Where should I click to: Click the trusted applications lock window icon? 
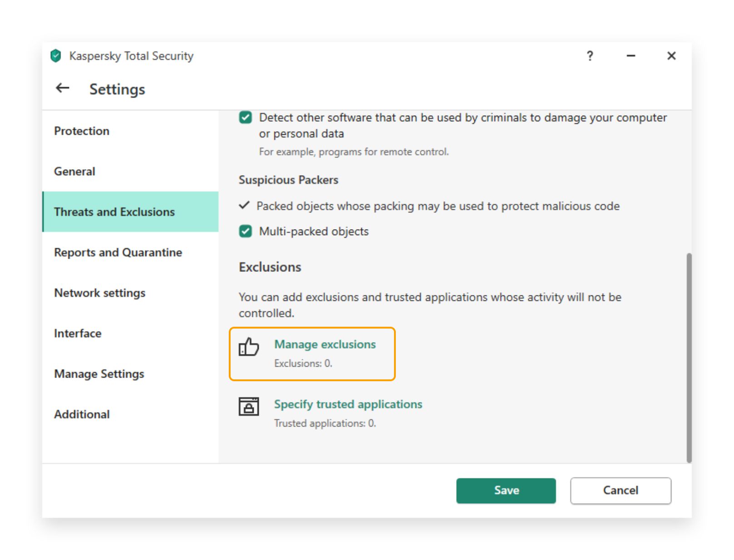tap(249, 406)
